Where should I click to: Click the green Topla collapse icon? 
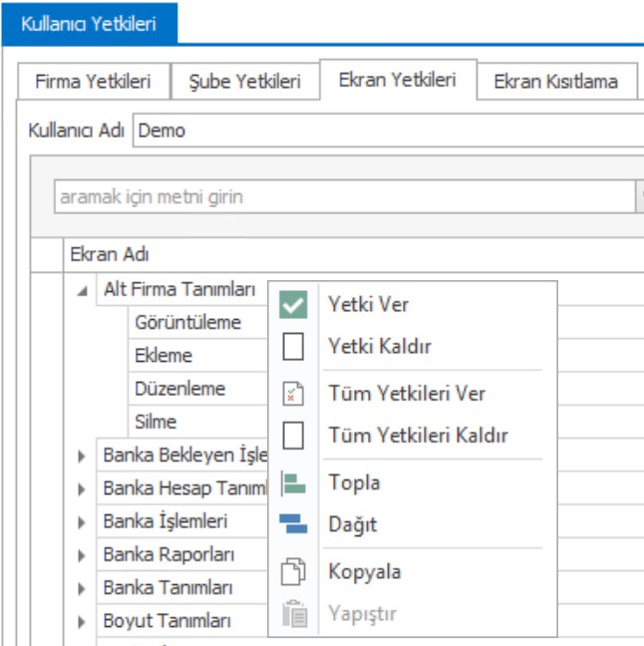[293, 484]
